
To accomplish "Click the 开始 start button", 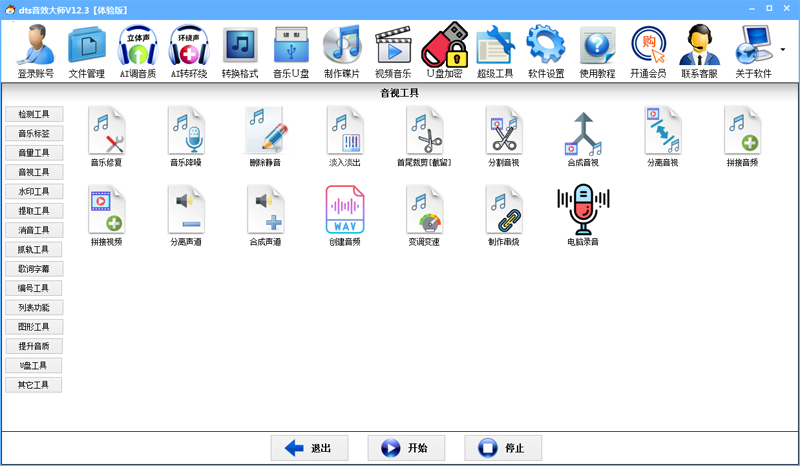I will (406, 448).
